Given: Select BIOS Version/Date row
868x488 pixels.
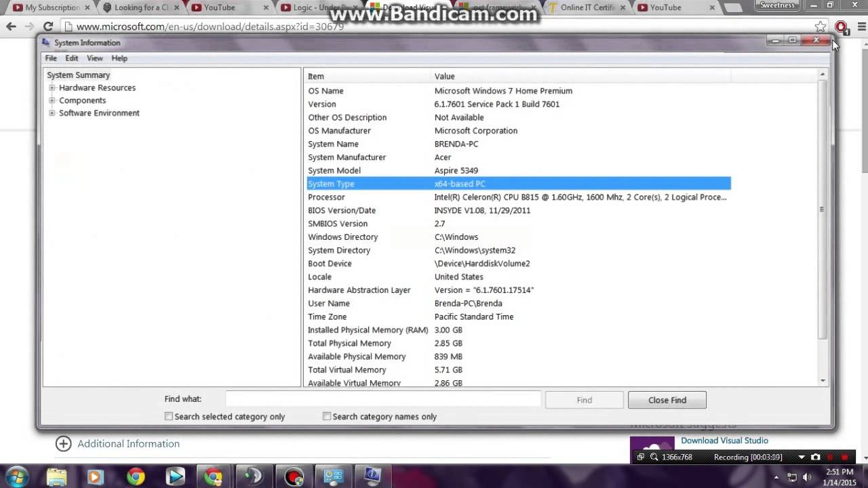Looking at the screenshot, I should (518, 210).
